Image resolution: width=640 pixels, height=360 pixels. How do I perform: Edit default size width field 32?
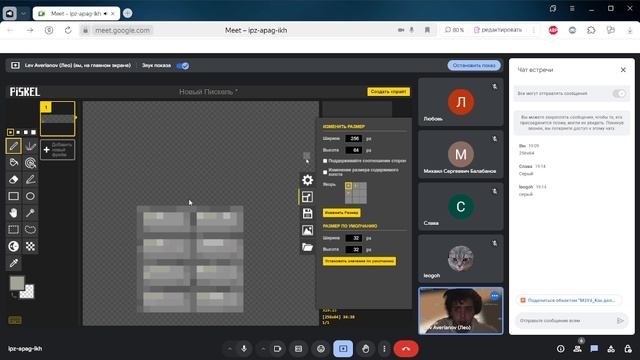[353, 238]
